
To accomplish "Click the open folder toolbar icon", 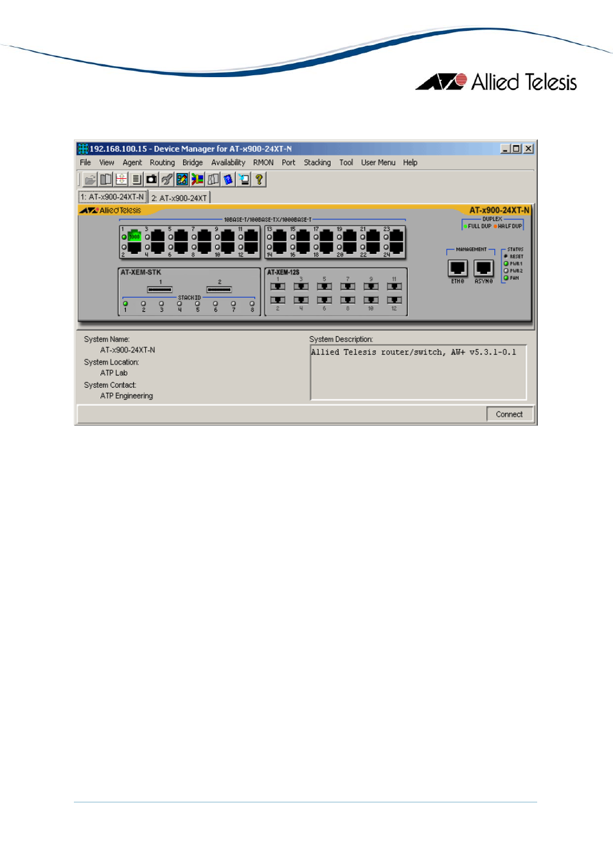I will click(91, 180).
